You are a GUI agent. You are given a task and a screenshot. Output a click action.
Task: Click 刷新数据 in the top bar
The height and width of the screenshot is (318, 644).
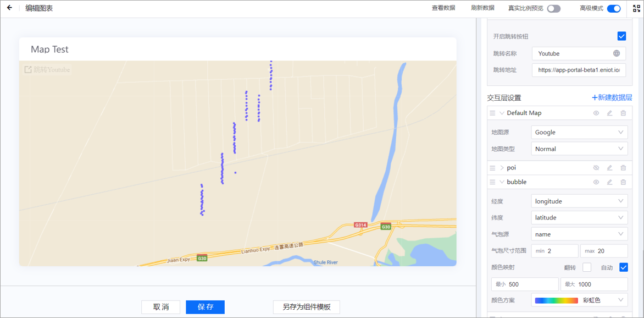(x=482, y=8)
